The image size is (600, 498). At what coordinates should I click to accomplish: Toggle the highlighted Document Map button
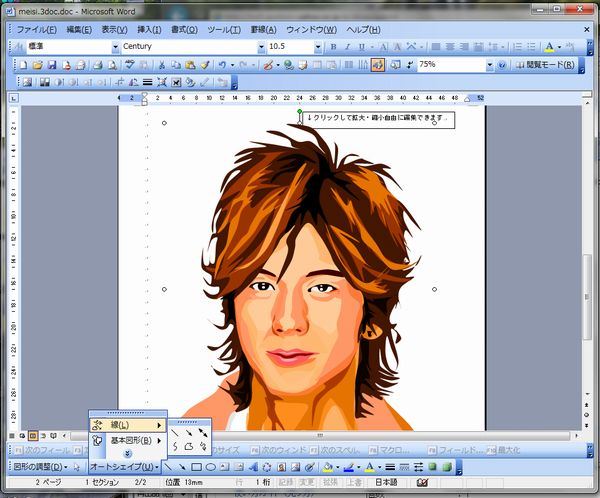pyautogui.click(x=378, y=65)
